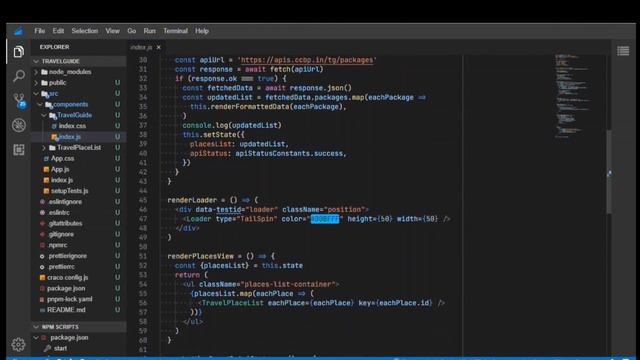Open setupTests.js file
The height and width of the screenshot is (360, 640).
point(79,191)
